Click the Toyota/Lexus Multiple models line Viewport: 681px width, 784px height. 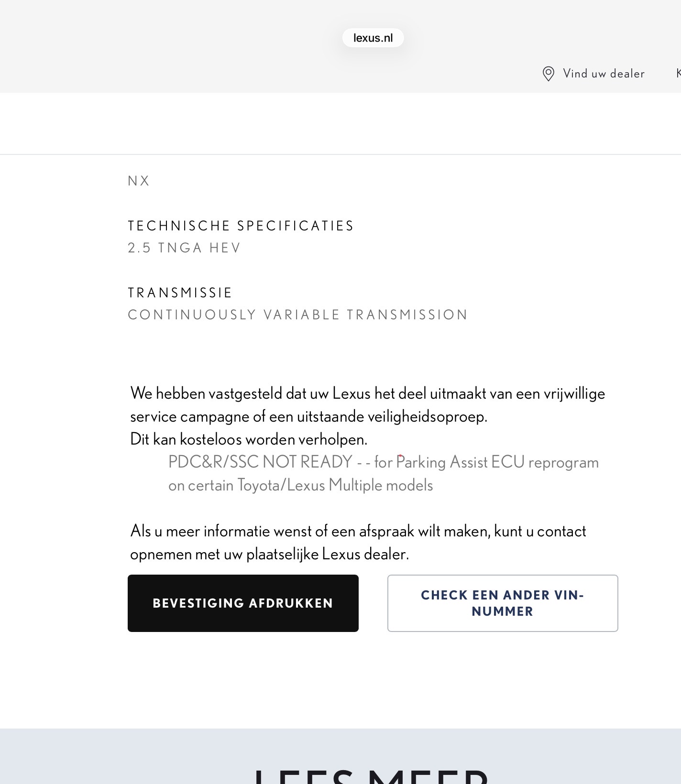pyautogui.click(x=300, y=485)
